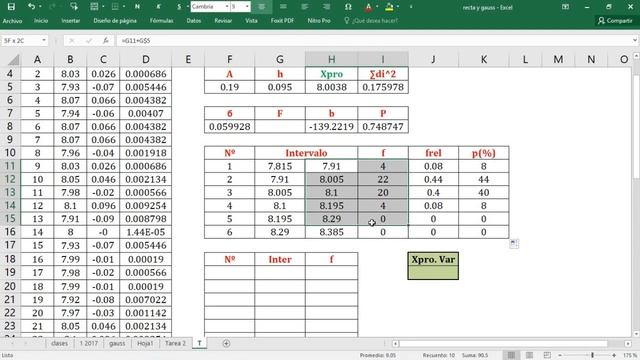This screenshot has width=640, height=360.
Task: Toggle Italic (K) formatting
Action: pyautogui.click(x=158, y=7)
